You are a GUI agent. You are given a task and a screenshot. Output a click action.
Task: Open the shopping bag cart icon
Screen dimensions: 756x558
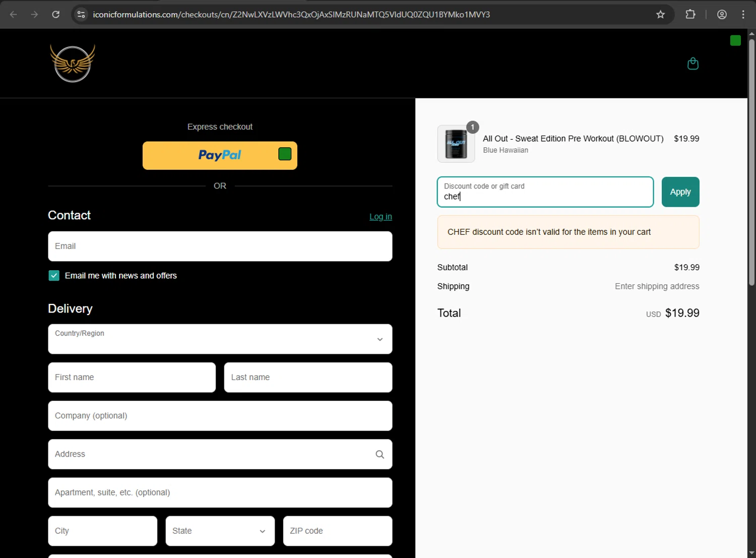[693, 64]
